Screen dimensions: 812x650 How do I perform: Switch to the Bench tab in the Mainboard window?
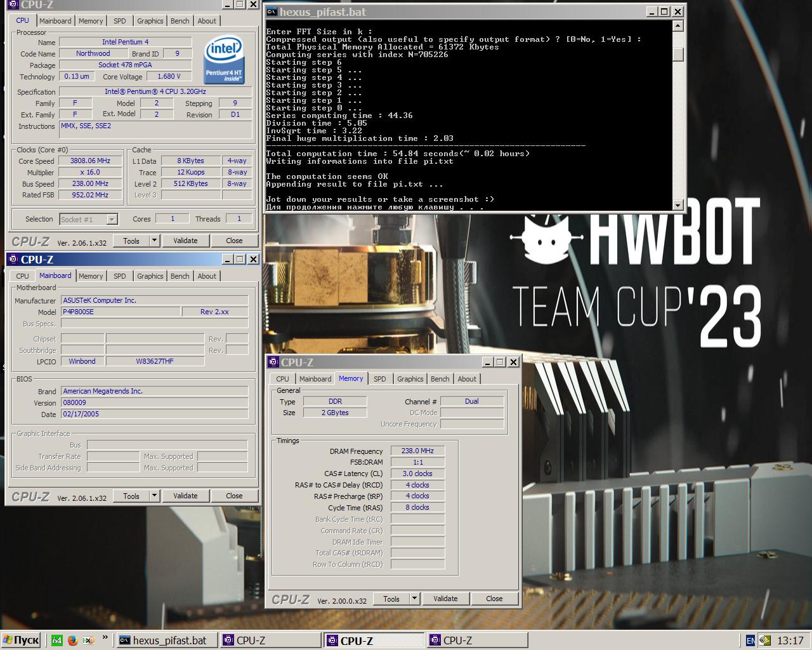click(180, 276)
